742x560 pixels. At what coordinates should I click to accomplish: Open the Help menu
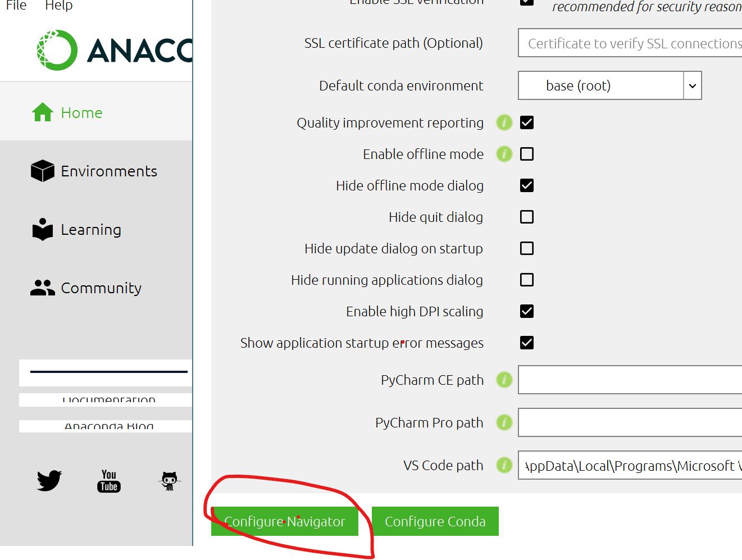[59, 6]
